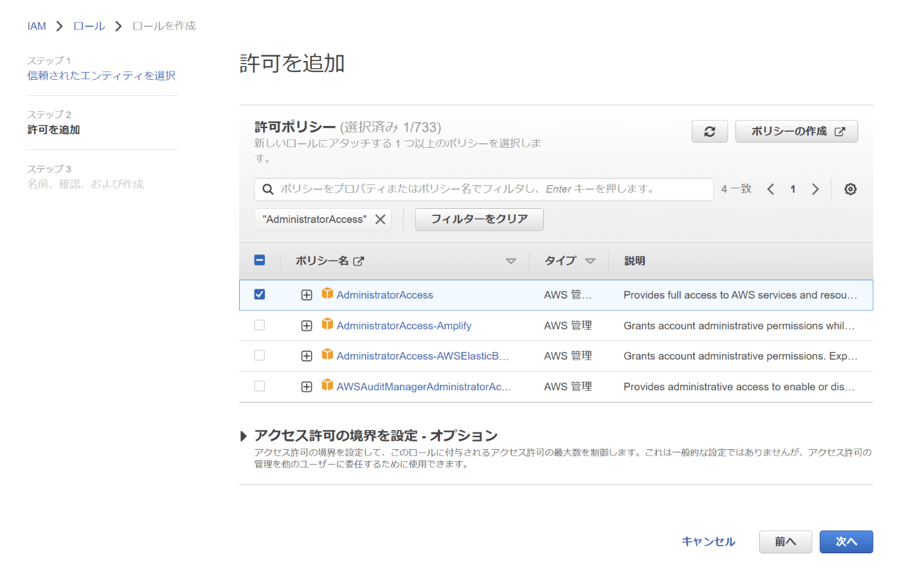Click the キャンセル link
The image size is (900, 588).
(x=708, y=542)
